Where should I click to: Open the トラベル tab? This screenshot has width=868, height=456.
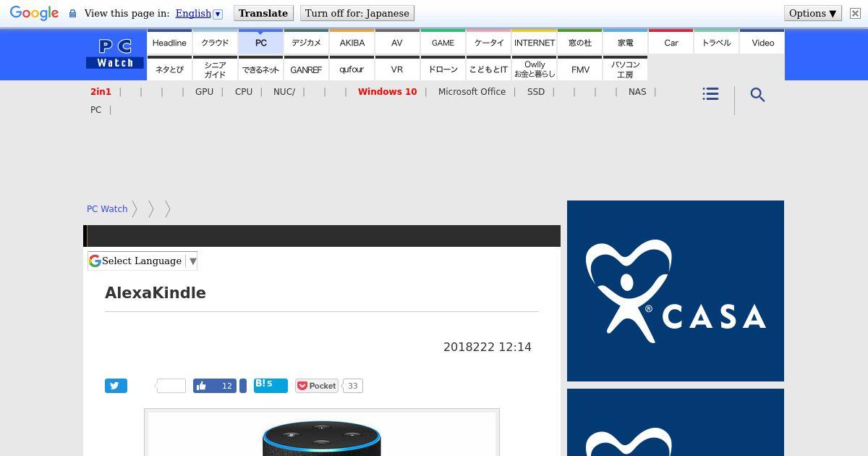point(717,42)
